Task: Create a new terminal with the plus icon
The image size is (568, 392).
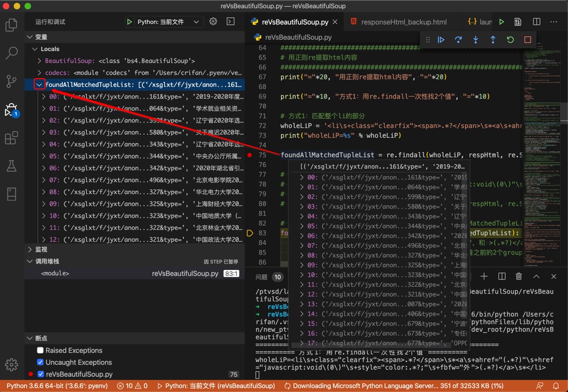Action: 484,277
